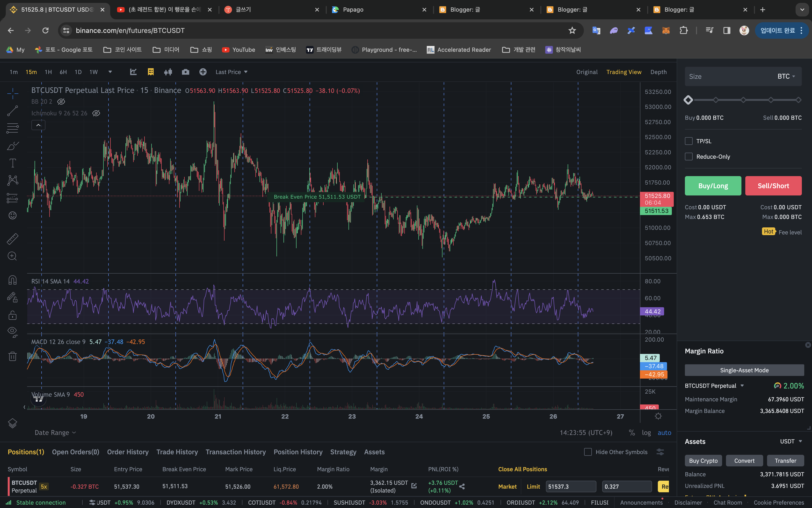The height and width of the screenshot is (508, 812).
Task: Click the Sell/Short button
Action: tap(773, 186)
